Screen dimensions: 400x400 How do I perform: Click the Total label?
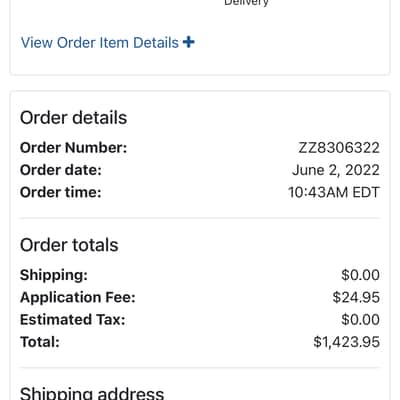pyautogui.click(x=40, y=342)
